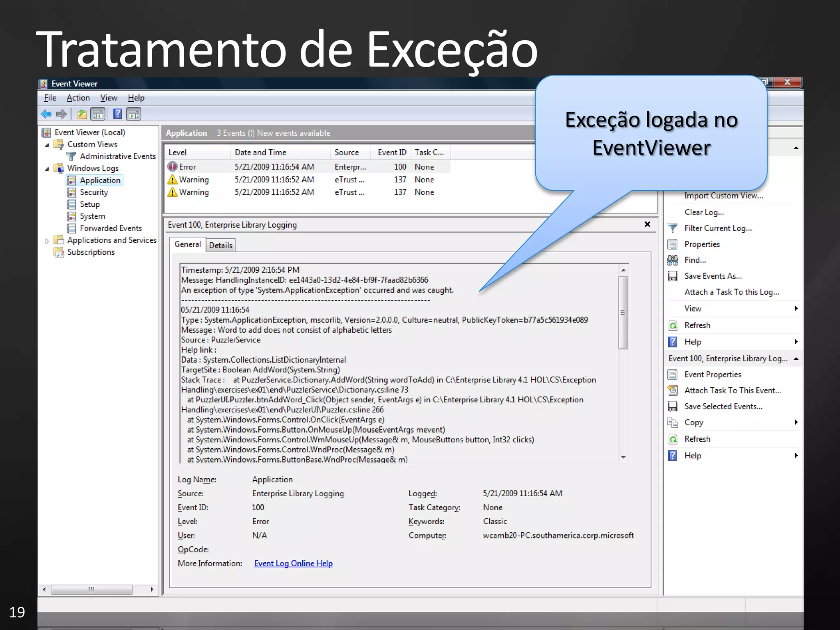Open the Forwarded Events log
840x630 pixels.
click(111, 228)
